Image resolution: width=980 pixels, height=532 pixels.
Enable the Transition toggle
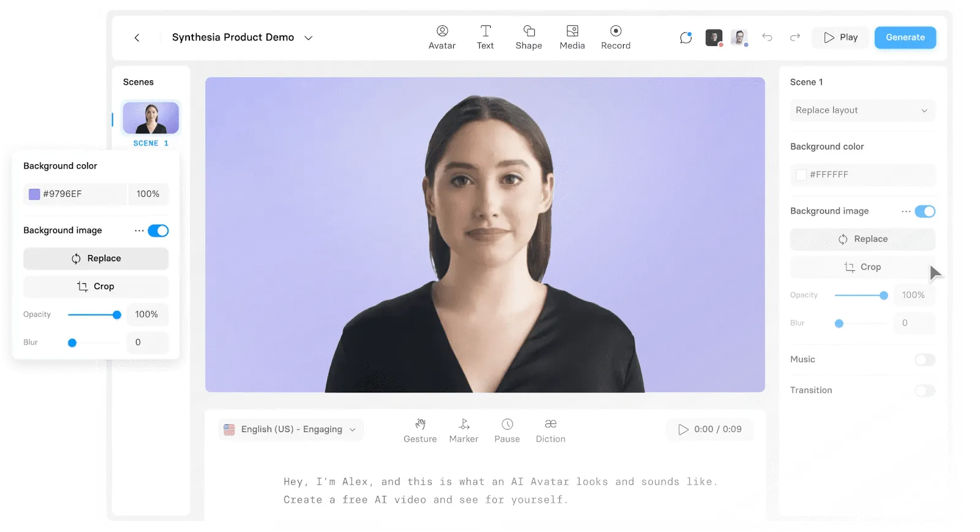coord(925,390)
